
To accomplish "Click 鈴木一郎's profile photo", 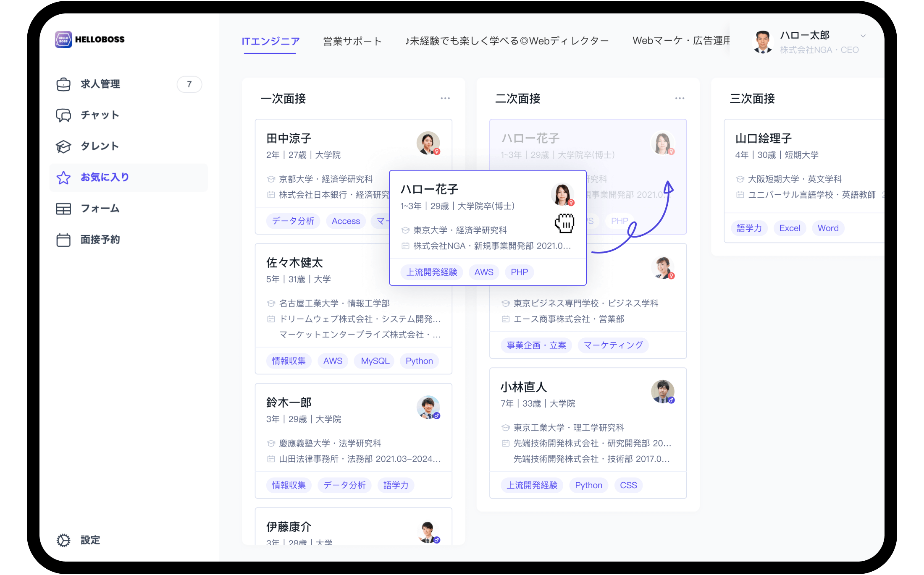I will [x=428, y=408].
